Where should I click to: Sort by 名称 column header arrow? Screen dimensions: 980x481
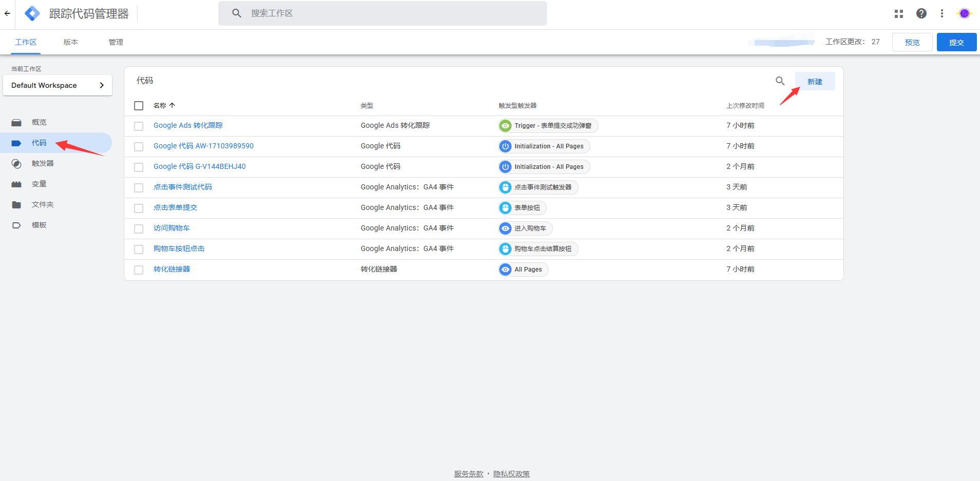pyautogui.click(x=172, y=106)
